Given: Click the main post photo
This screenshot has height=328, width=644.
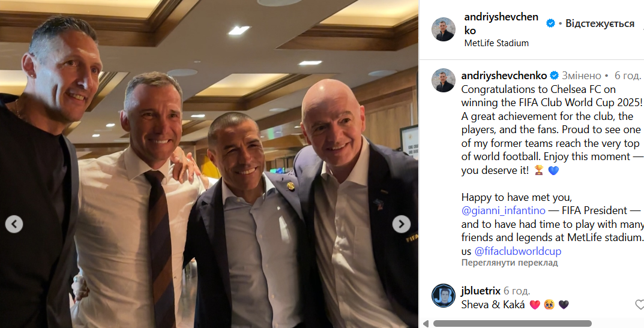Looking at the screenshot, I should pyautogui.click(x=209, y=164).
